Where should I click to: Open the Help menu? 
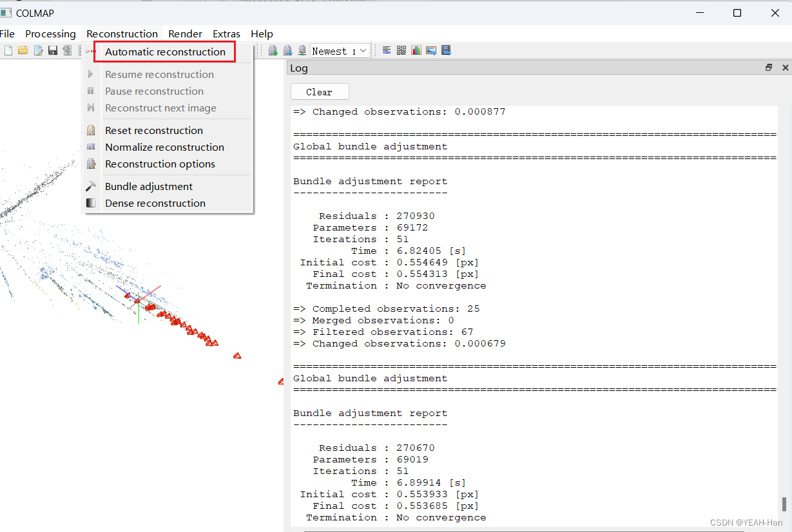coord(262,34)
